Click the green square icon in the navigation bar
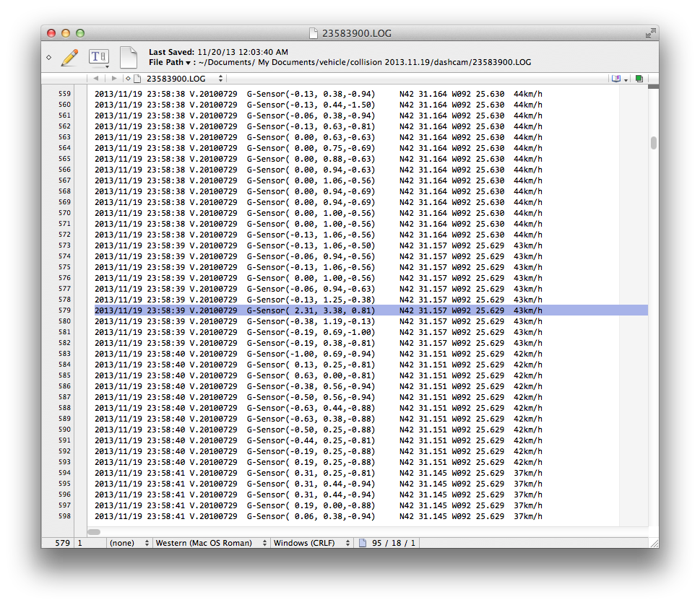This screenshot has width=700, height=605. [639, 79]
